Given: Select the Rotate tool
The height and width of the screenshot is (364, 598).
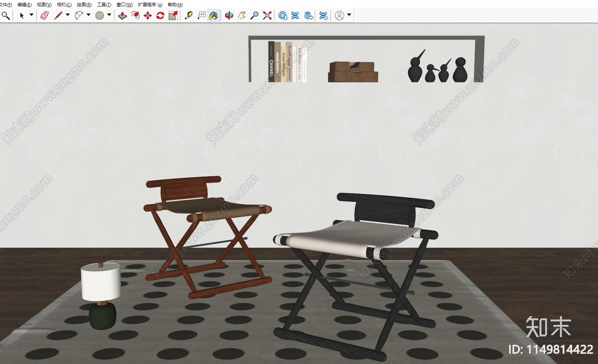Looking at the screenshot, I should (160, 16).
